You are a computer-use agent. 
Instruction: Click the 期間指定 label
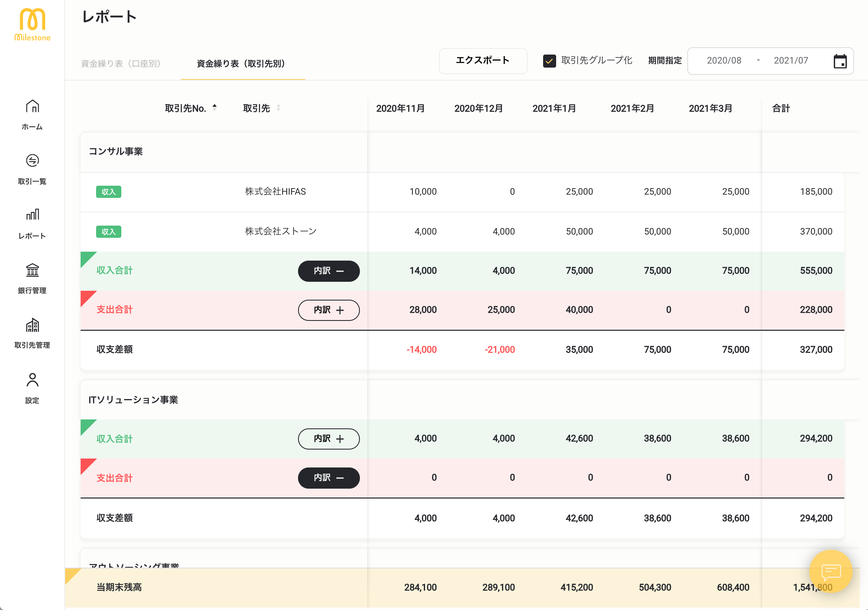(x=665, y=61)
